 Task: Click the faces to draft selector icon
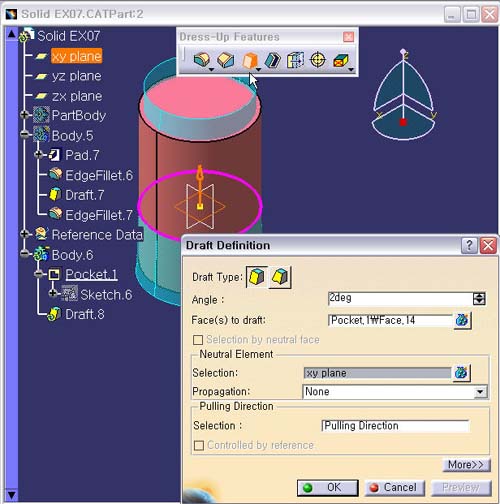462,320
